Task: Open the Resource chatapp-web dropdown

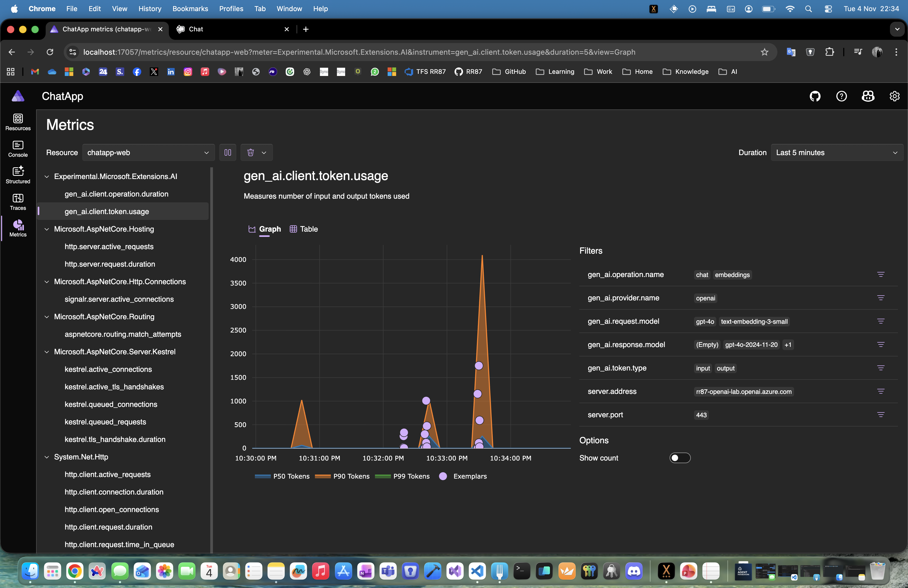Action: pyautogui.click(x=148, y=153)
